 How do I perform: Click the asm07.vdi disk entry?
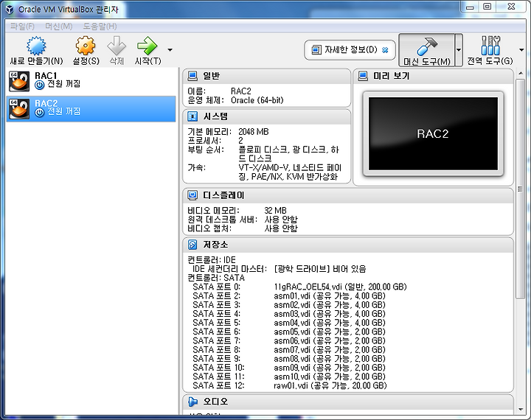tap(330, 350)
